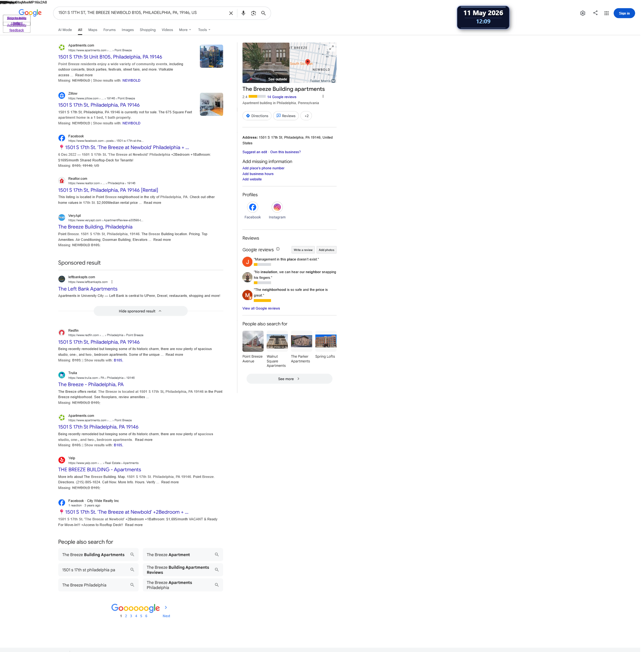Click reviewer avatar M on third review
This screenshot has height=652, width=644.
pos(247,295)
